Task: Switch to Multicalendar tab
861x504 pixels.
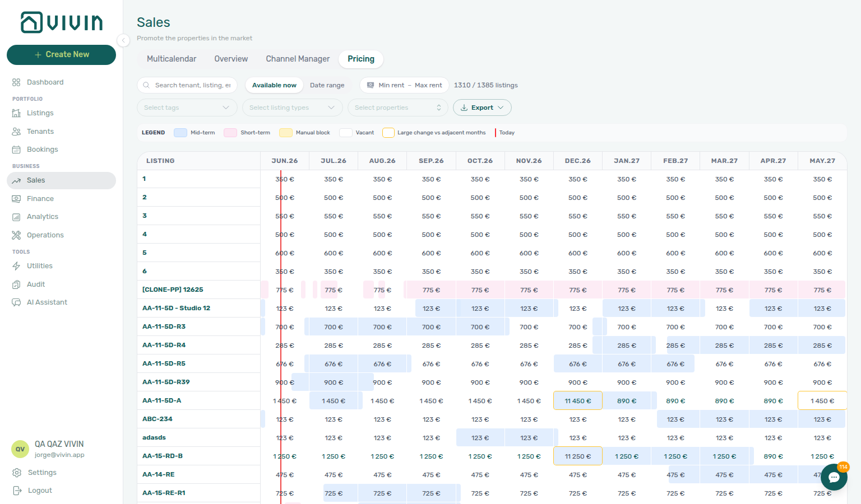Action: 172,59
